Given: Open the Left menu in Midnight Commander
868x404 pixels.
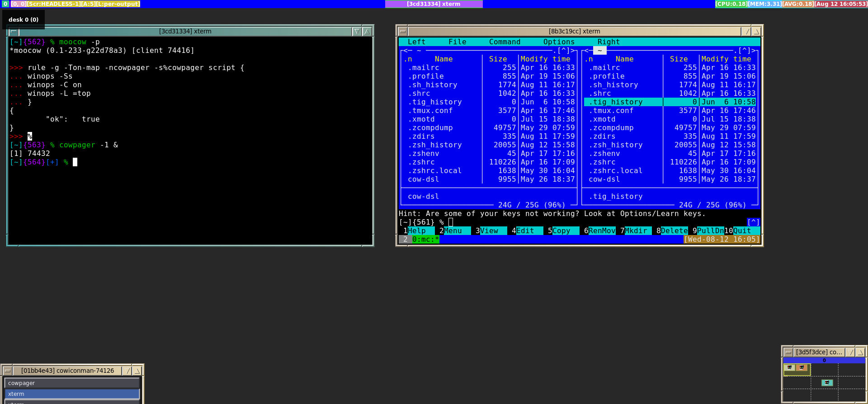Looking at the screenshot, I should click(x=416, y=42).
